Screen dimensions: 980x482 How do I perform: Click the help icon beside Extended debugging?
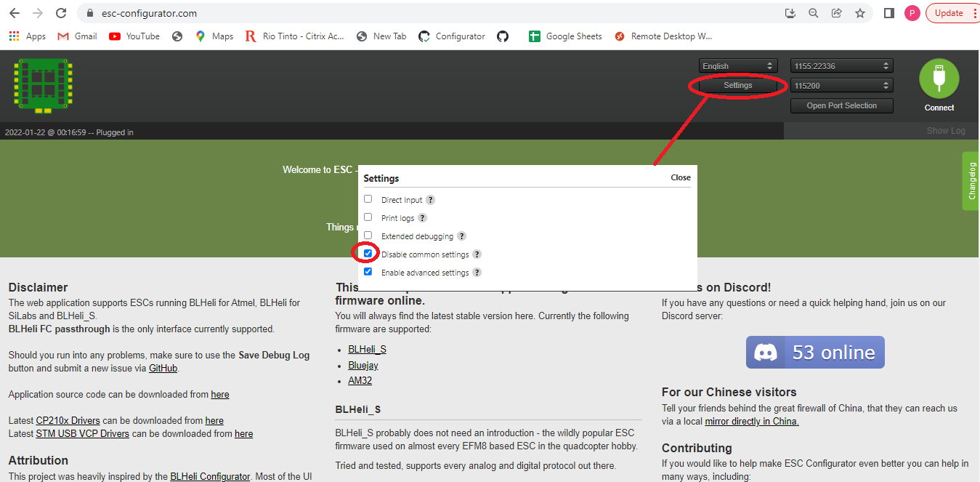point(461,236)
